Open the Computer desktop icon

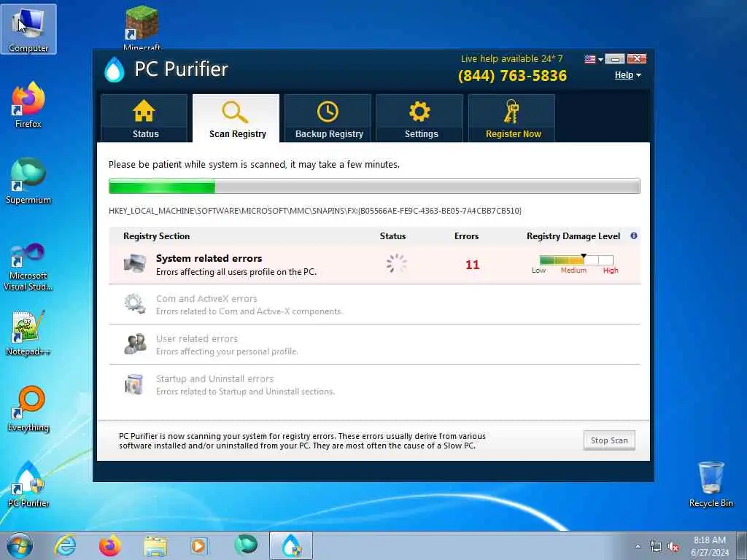(x=28, y=29)
